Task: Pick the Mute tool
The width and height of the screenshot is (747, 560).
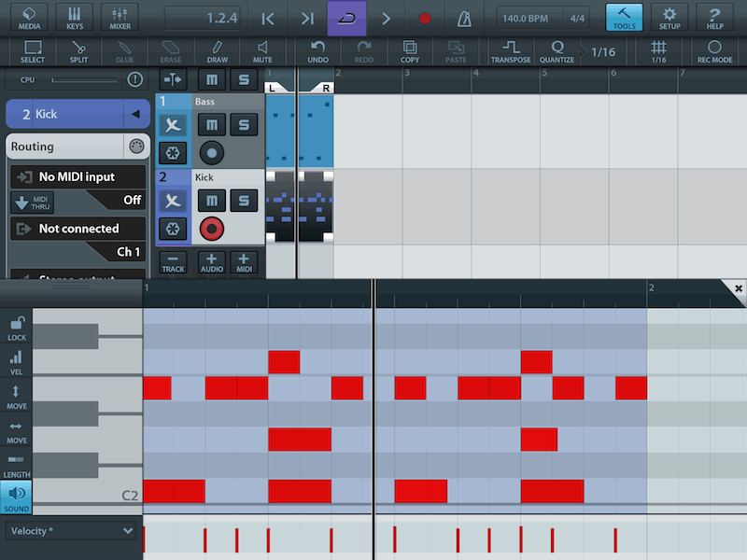Action: point(262,51)
